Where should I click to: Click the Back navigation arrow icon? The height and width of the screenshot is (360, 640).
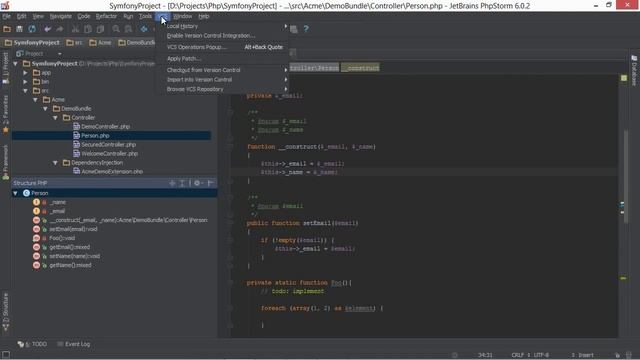[x=144, y=29]
